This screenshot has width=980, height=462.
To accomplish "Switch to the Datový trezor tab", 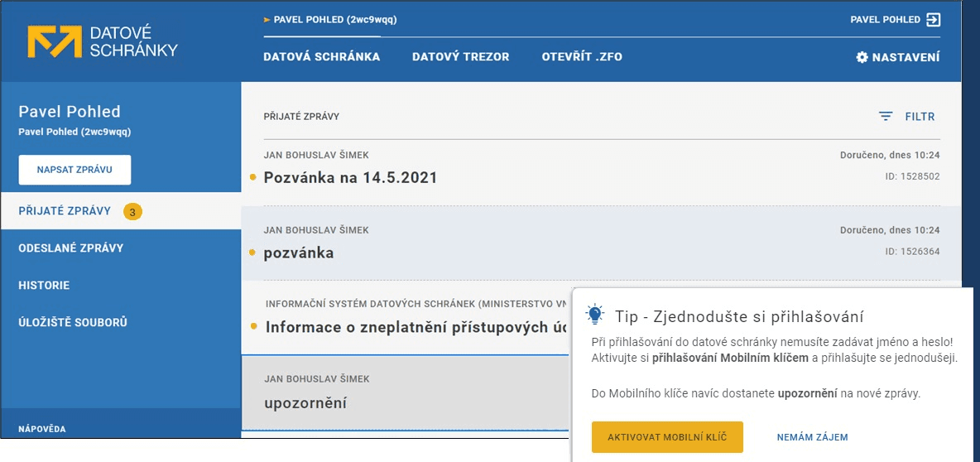I will [x=460, y=57].
